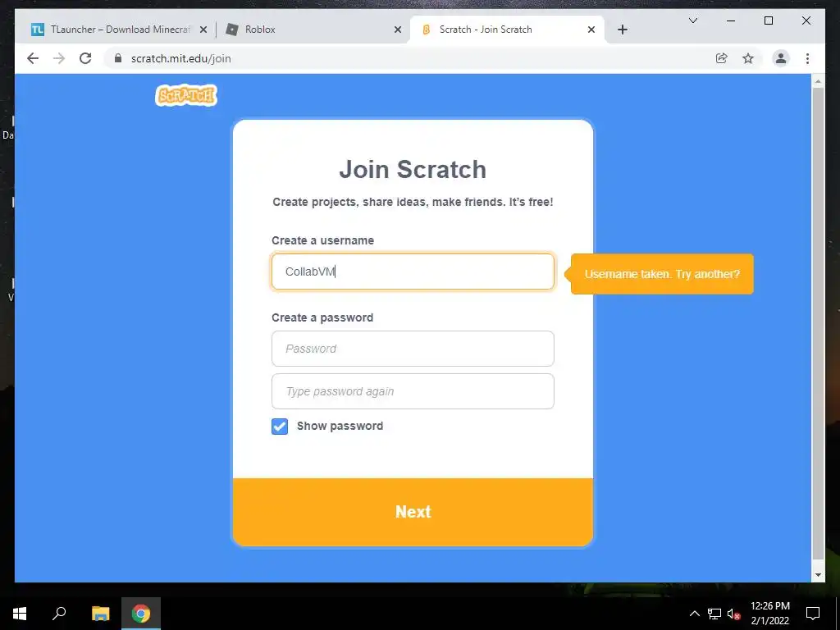Close the Scratch - Join Scratch tab
Screen dimensions: 840x630
(591, 30)
